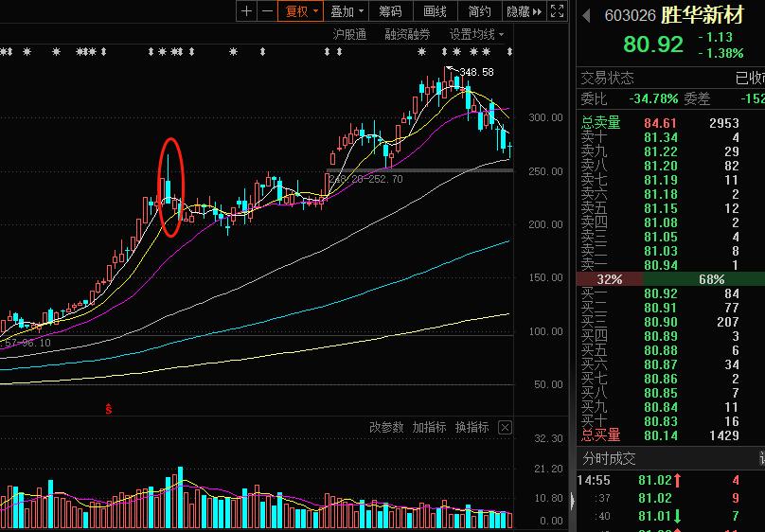The height and width of the screenshot is (532, 765).
Task: Click the 总卖量 row
Action: [x=671, y=123]
